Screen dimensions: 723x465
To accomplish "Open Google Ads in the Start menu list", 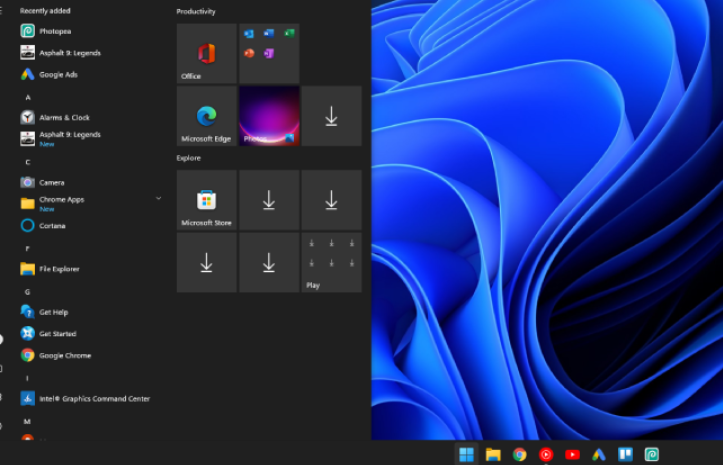I will [x=90, y=74].
